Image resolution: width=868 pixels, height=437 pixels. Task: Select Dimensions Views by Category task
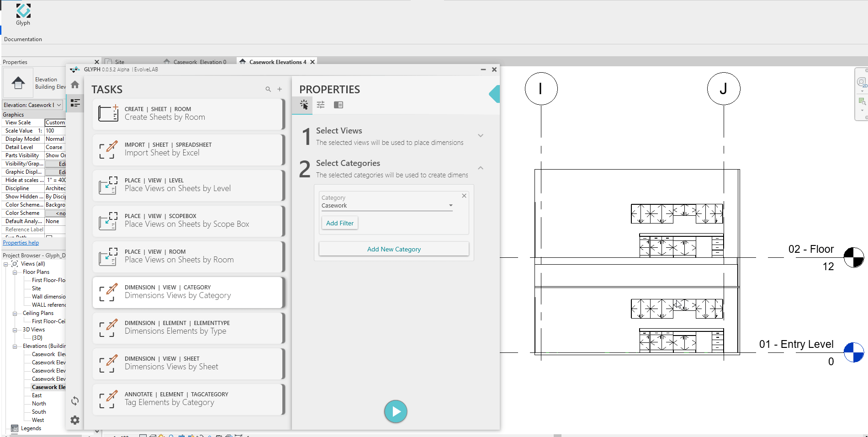pyautogui.click(x=188, y=292)
